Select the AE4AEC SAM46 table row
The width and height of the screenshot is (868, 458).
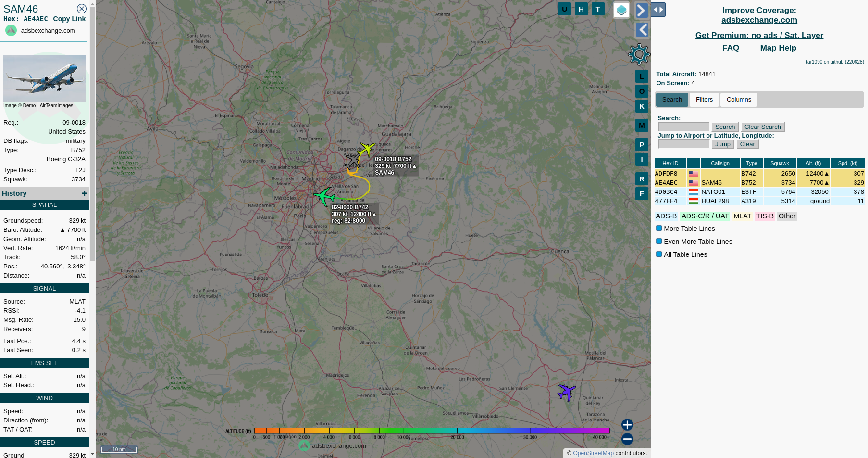(x=759, y=183)
